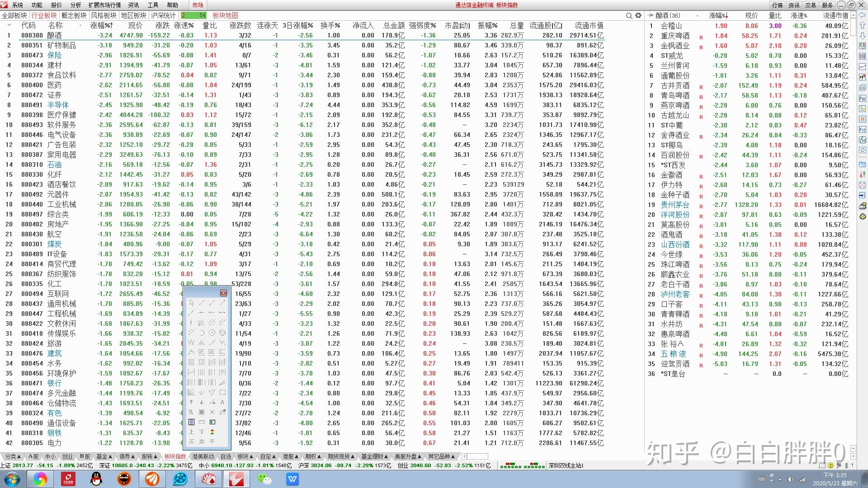The height and width of the screenshot is (488, 868).
Task: Choose the arc drawing tool
Action: tap(202, 333)
